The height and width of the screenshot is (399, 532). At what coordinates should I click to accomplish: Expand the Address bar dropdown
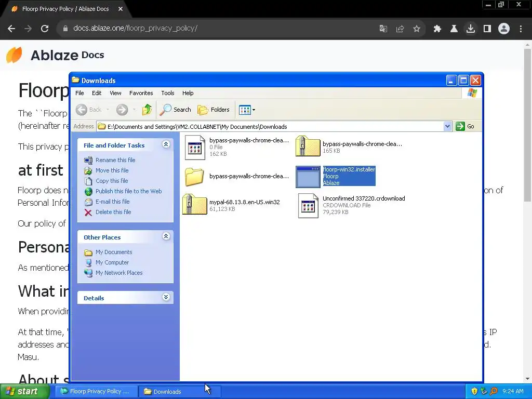coord(447,126)
